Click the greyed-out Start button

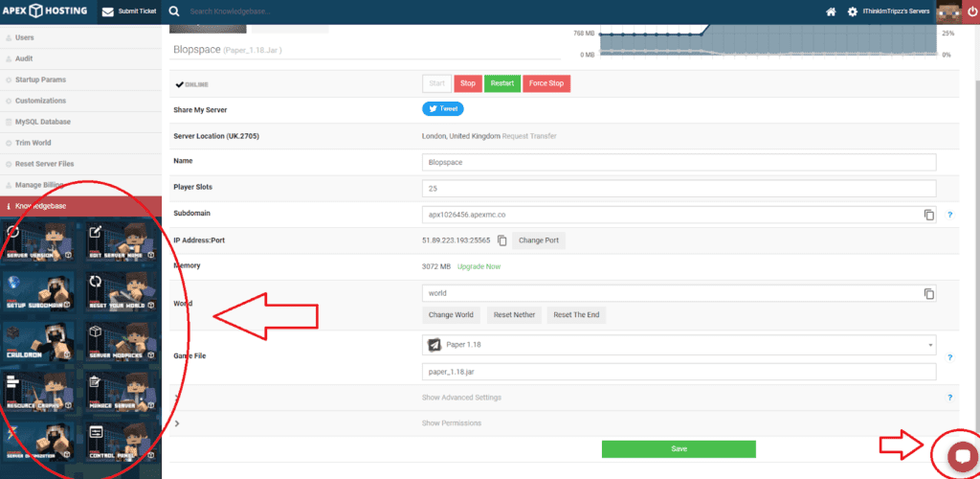436,83
